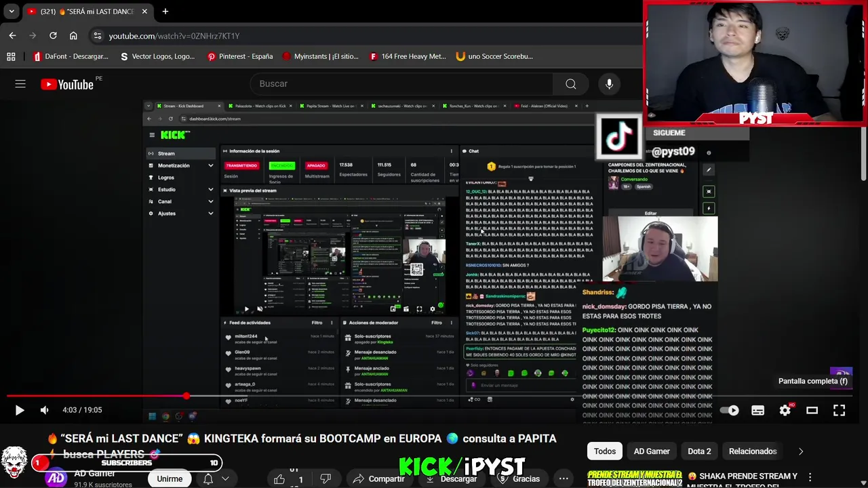Click the browser address bar URL
Screen dimensions: 868x488
pos(174,36)
